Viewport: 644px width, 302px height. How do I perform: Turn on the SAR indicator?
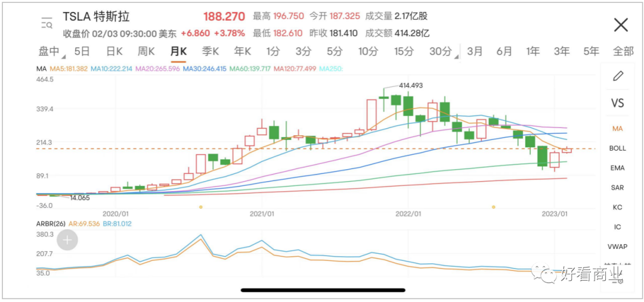pos(618,188)
